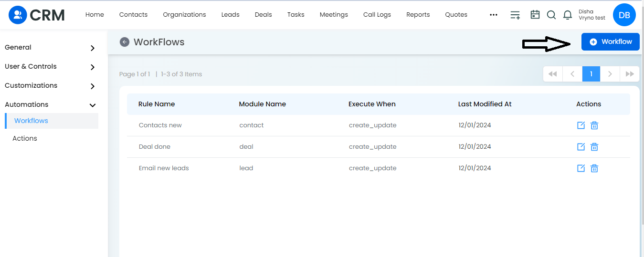Open the three-dots more modules menu

coord(494,15)
